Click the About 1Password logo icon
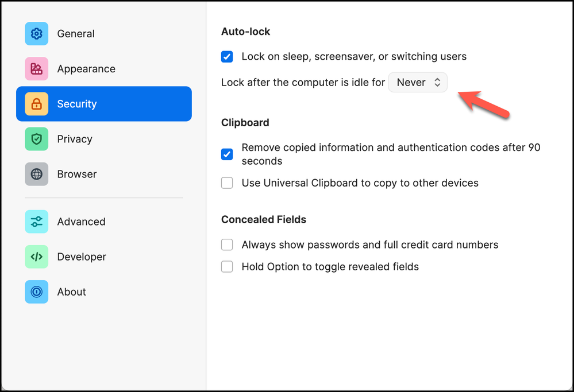The width and height of the screenshot is (574, 392). [36, 292]
